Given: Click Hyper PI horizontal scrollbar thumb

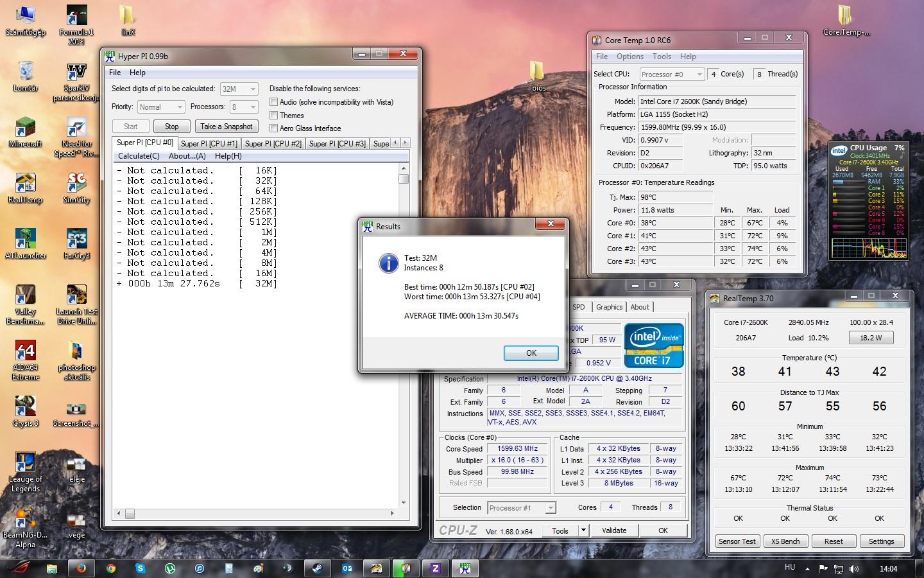Looking at the screenshot, I should [x=130, y=513].
